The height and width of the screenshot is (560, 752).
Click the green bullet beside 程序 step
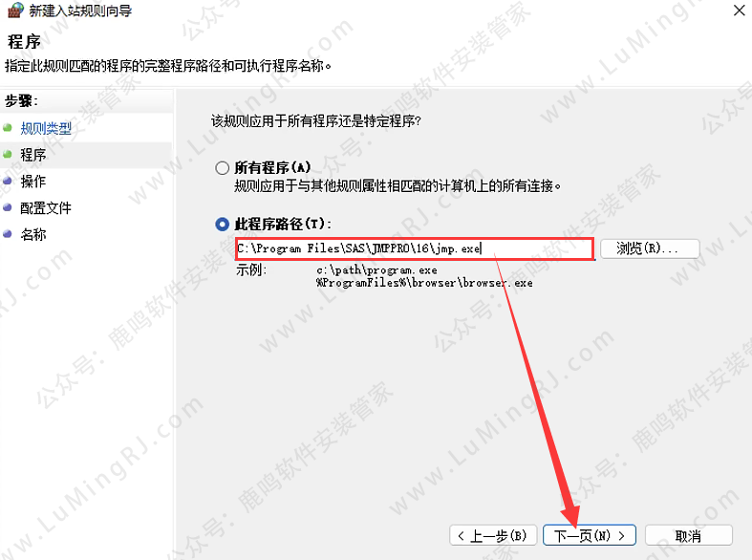(8, 155)
